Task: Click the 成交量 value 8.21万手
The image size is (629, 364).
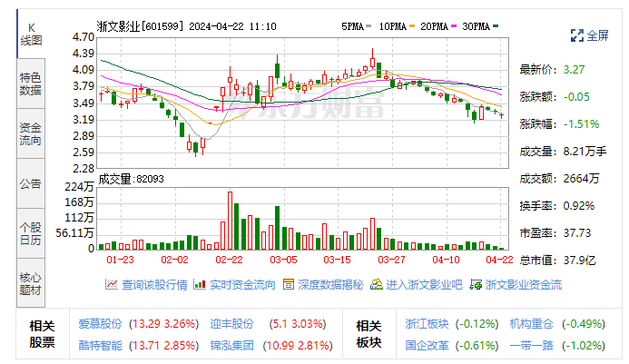Action: [x=585, y=152]
